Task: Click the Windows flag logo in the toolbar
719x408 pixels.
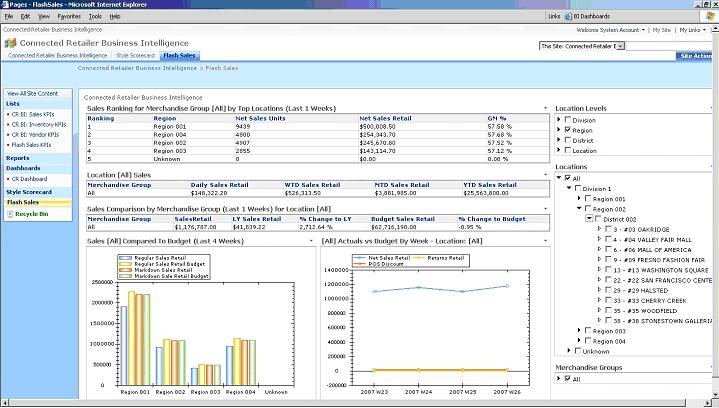Action: coord(708,17)
